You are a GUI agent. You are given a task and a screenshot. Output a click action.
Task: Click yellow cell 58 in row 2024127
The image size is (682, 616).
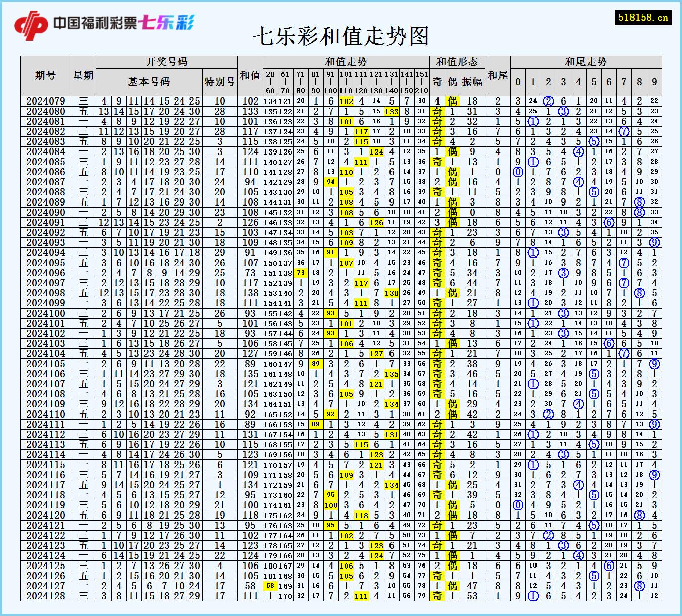[x=271, y=586]
